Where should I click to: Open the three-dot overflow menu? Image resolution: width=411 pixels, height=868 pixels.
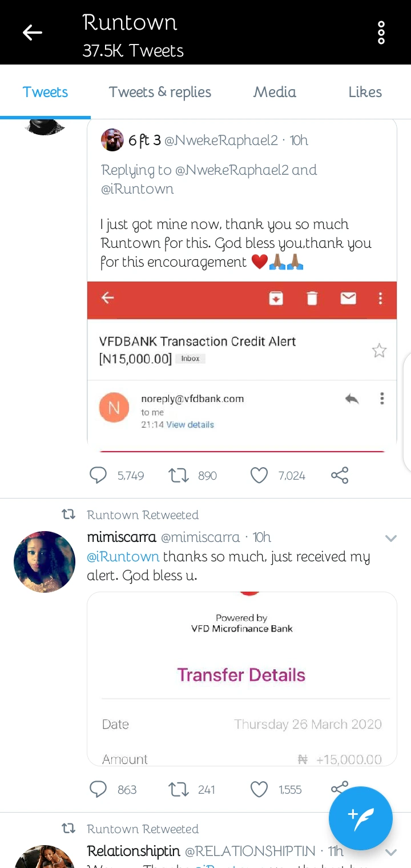coord(381,33)
